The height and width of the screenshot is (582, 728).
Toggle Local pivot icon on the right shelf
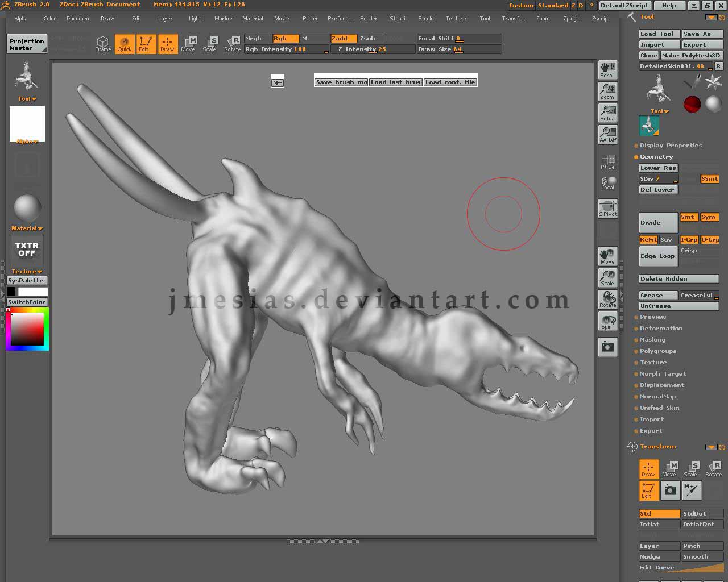coord(607,182)
